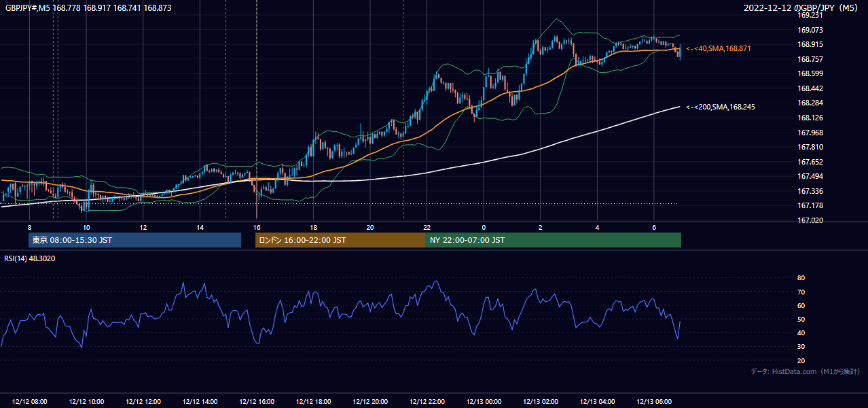The height and width of the screenshot is (408, 868).
Task: Click hour label 0 under the price chart
Action: tap(484, 227)
